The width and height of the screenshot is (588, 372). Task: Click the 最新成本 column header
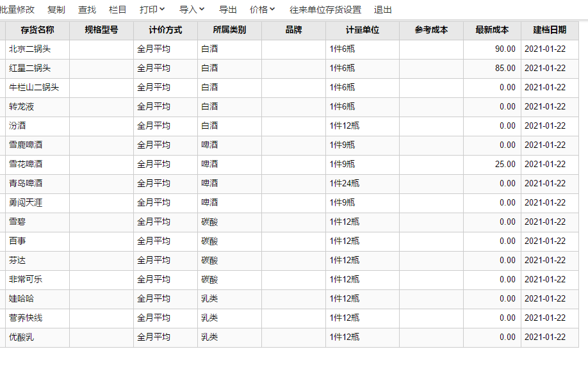coord(492,30)
